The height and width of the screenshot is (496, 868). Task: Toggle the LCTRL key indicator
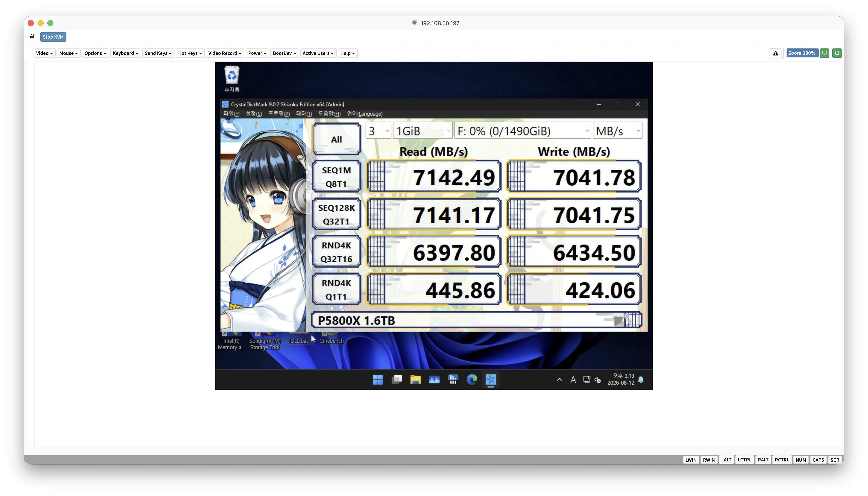tap(745, 460)
